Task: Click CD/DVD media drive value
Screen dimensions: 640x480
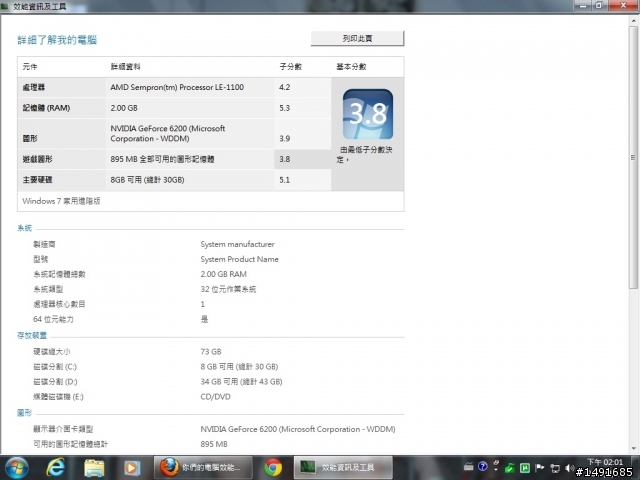Action: coord(216,397)
